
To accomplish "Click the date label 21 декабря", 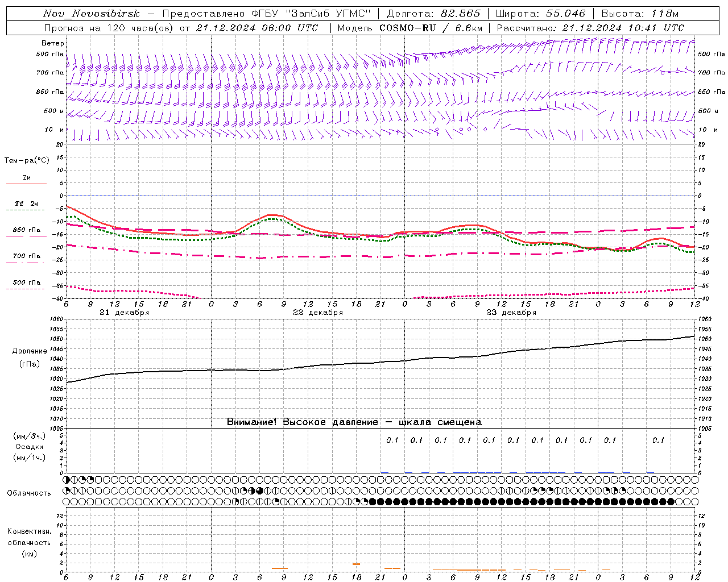I will click(x=125, y=313).
